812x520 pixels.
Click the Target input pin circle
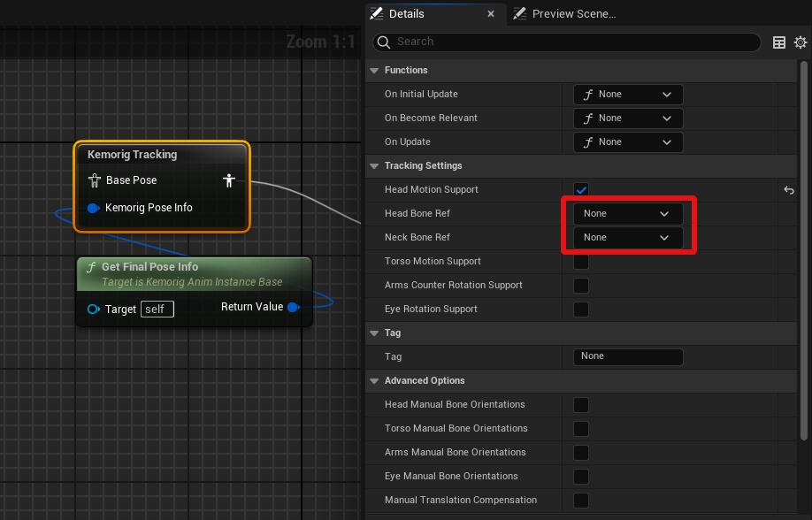coord(94,309)
